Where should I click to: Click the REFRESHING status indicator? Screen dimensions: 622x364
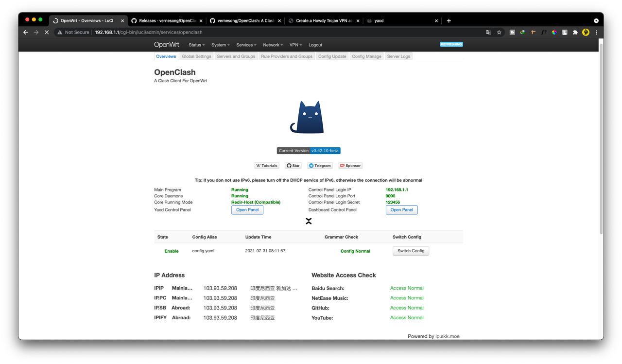click(451, 44)
